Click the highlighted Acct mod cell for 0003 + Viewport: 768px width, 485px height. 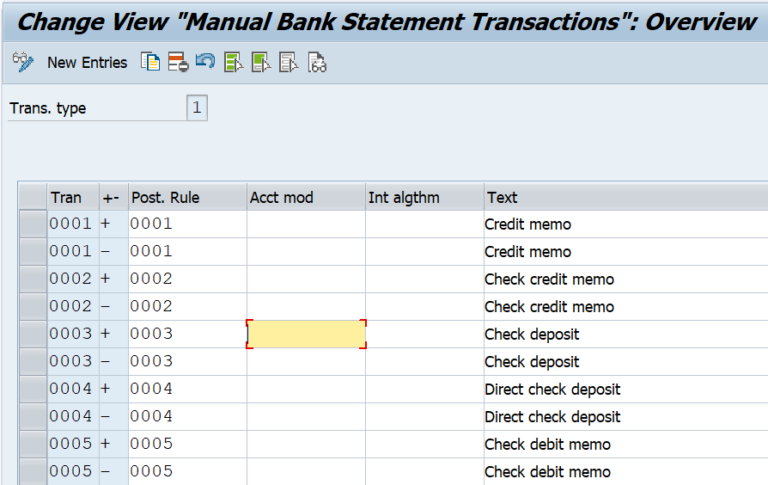pyautogui.click(x=306, y=334)
